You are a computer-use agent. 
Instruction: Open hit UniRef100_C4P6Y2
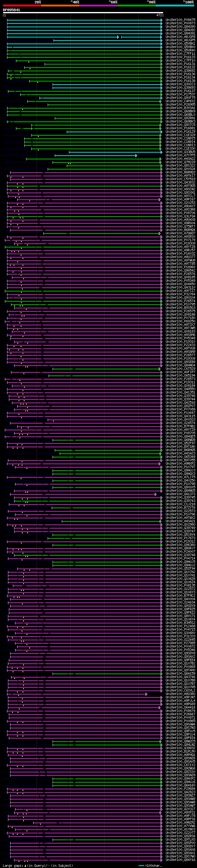point(180,101)
